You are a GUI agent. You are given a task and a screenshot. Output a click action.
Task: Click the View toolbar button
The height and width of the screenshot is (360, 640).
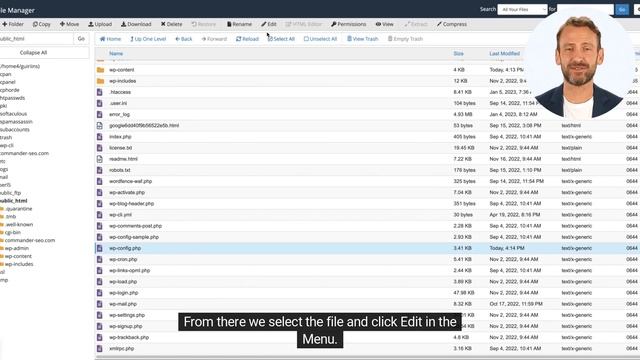[x=384, y=24]
